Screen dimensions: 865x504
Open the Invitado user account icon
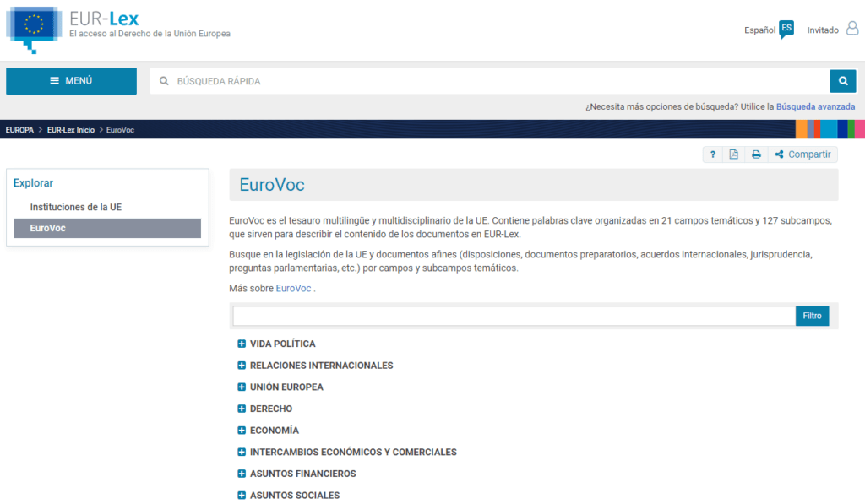852,29
